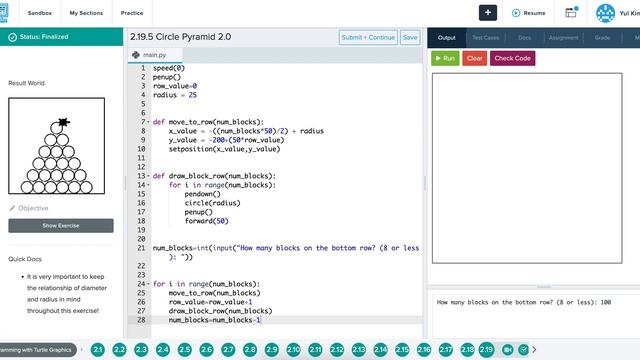The width and height of the screenshot is (640, 360).
Task: Select the main.py file tab
Action: pos(155,55)
